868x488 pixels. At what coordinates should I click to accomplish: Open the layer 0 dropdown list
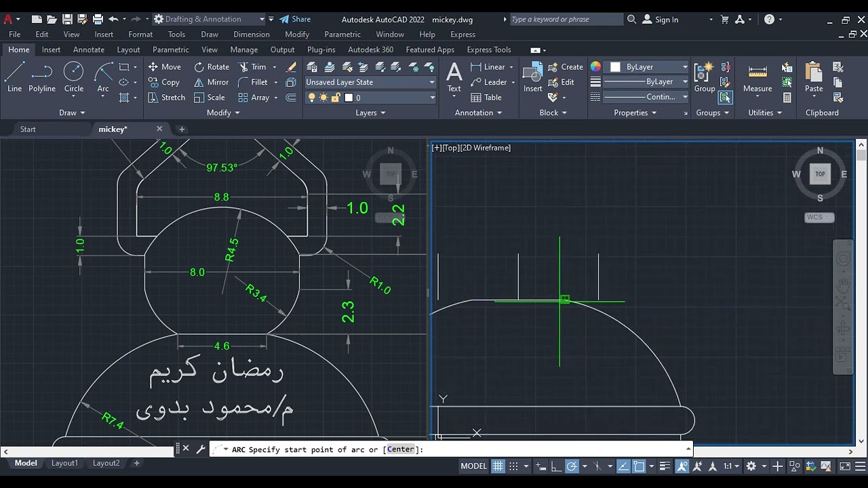tap(370, 98)
